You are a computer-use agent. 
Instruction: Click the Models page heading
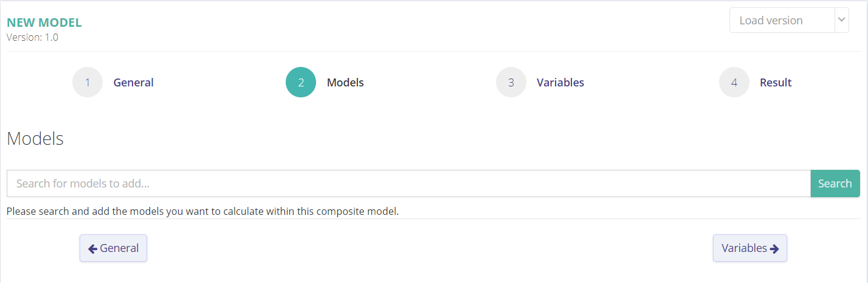35,139
